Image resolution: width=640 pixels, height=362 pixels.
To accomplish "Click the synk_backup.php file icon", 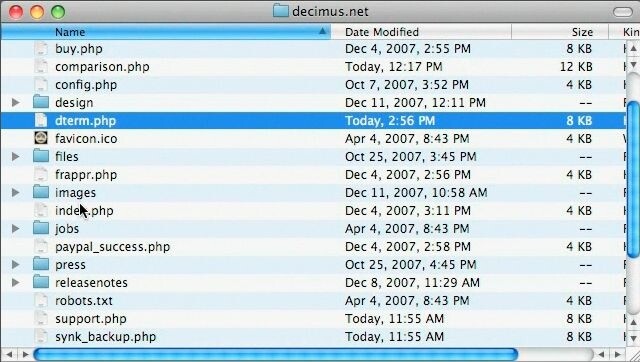I will click(x=41, y=336).
